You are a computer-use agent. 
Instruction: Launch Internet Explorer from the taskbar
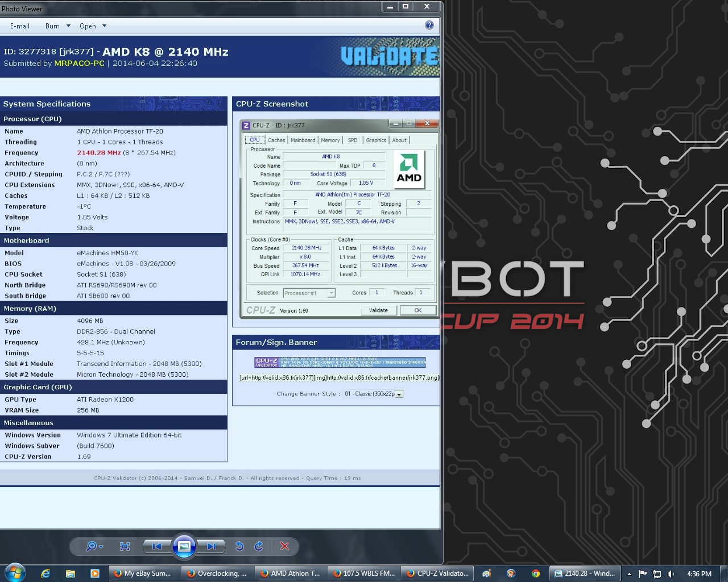[x=45, y=573]
